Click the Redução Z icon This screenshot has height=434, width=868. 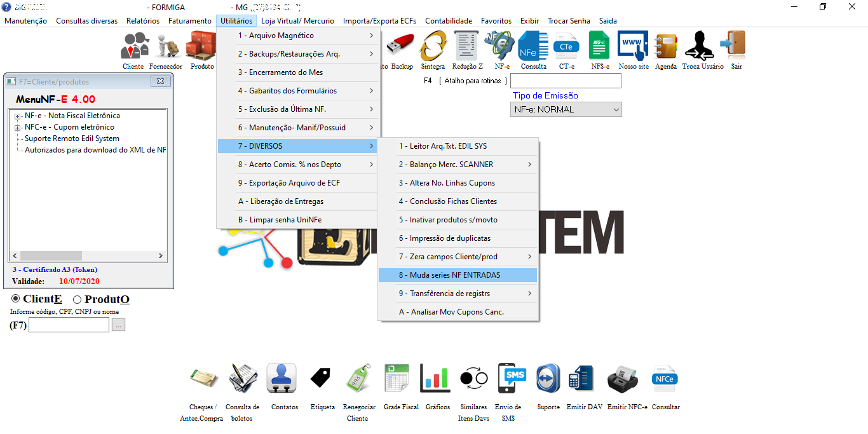(x=467, y=48)
